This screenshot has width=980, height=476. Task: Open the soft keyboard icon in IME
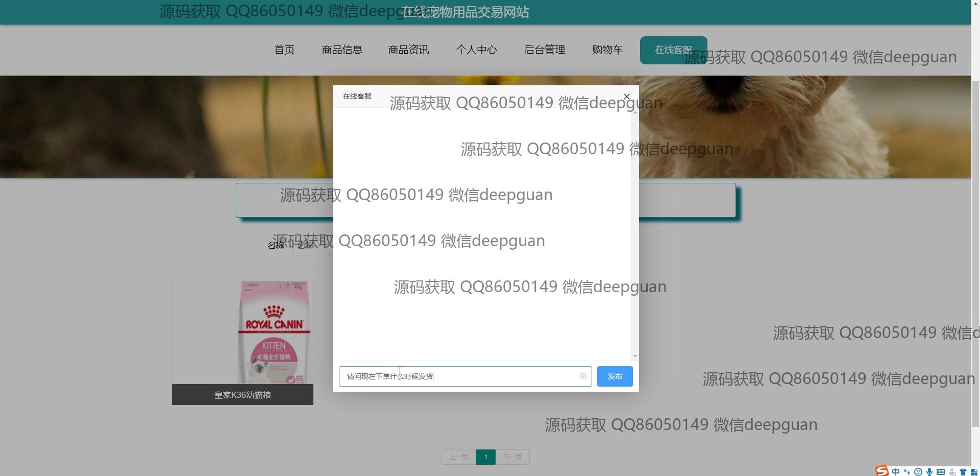coord(941,472)
